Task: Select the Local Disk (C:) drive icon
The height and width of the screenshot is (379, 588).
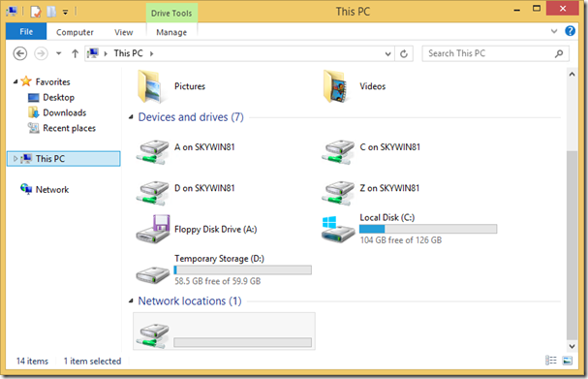Action: point(338,230)
